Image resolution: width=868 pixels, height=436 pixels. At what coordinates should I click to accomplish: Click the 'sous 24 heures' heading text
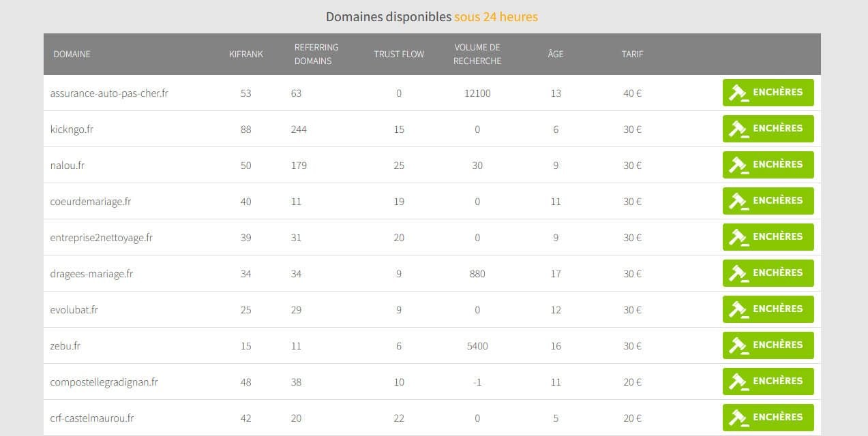click(496, 16)
